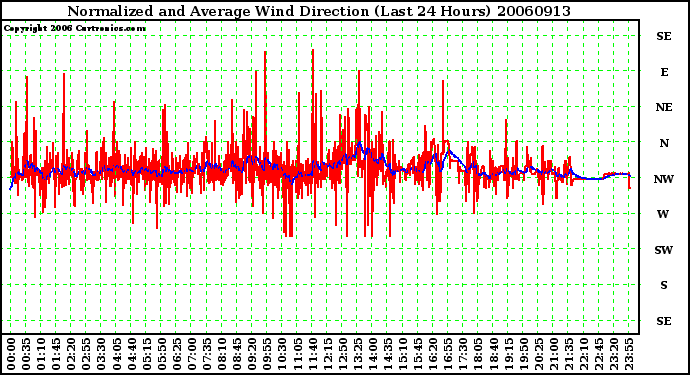Click the '12:50' time axis label
This screenshot has height=375, width=690.
click(x=342, y=354)
